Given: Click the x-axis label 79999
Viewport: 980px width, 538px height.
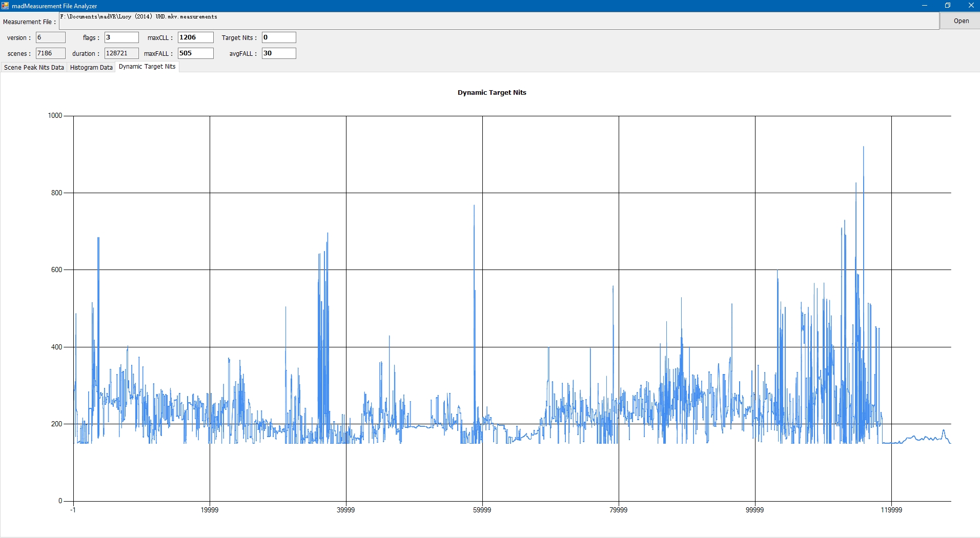Looking at the screenshot, I should 618,510.
